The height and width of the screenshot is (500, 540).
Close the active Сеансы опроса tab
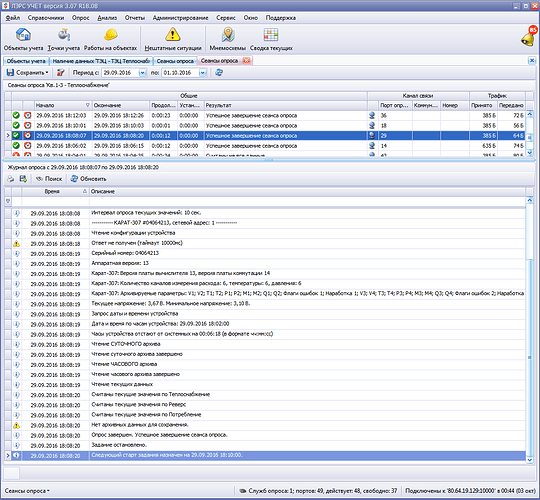pos(246,61)
